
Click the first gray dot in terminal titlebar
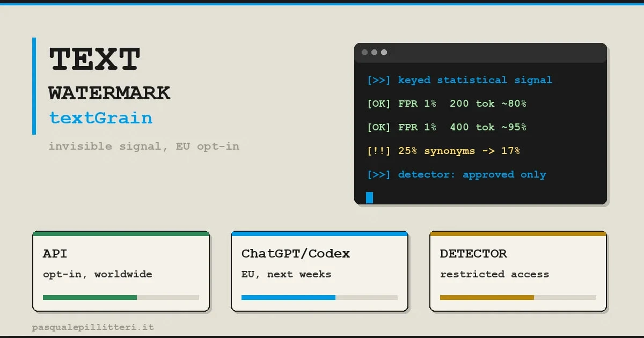365,53
